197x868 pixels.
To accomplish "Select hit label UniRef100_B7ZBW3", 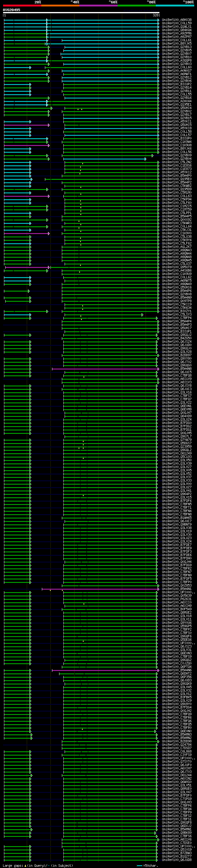I will [x=177, y=853].
